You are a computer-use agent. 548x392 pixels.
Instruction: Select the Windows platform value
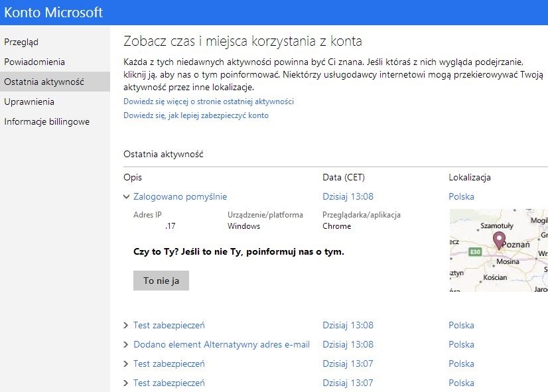coord(243,226)
